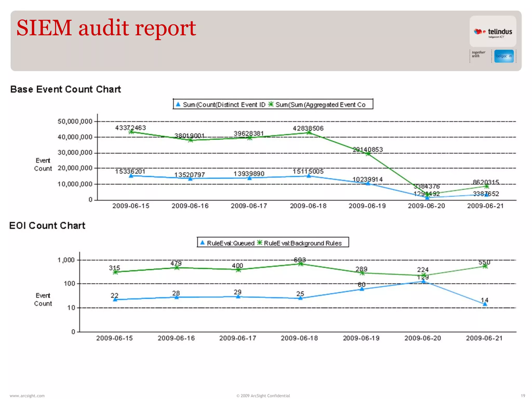Click the blue triangle legend marker for RuleEval:Queued
Screen dimensions: 532x399
click(202, 243)
